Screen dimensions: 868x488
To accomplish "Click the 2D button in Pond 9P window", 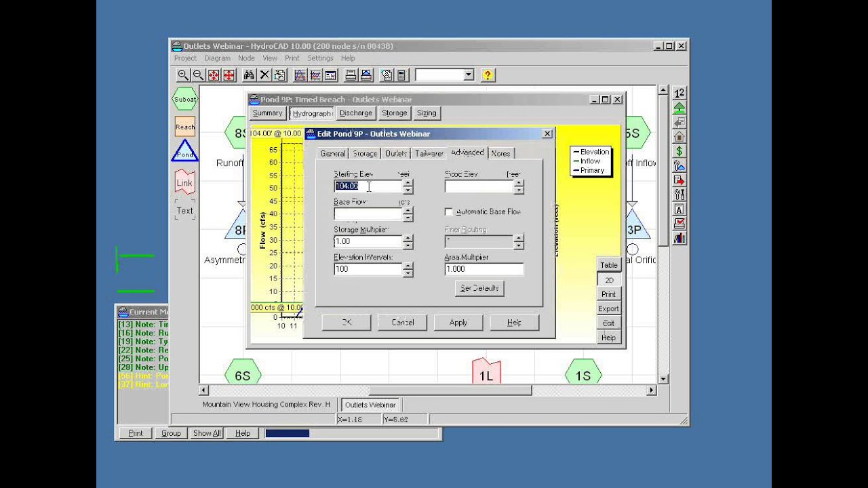I will pyautogui.click(x=608, y=280).
